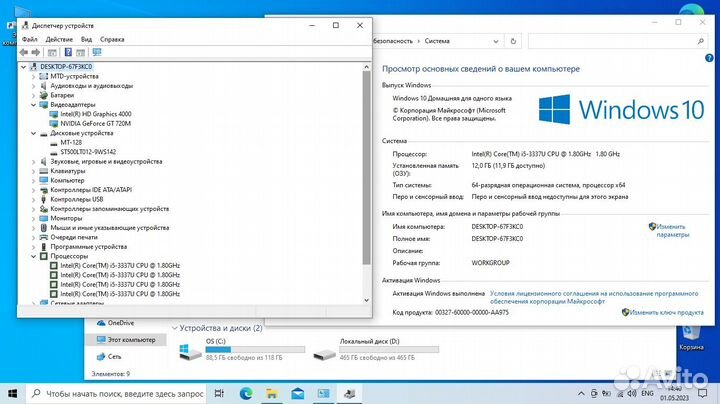Select the MT-128 disk drive

71,142
